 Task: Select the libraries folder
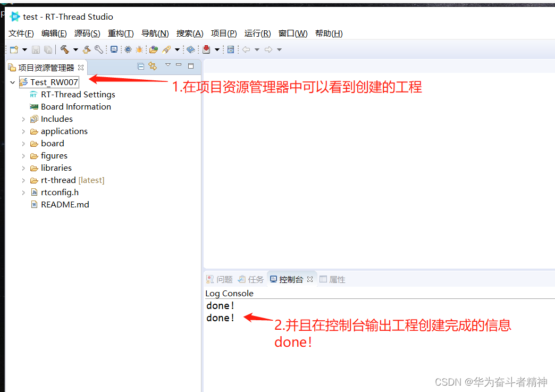pos(56,168)
